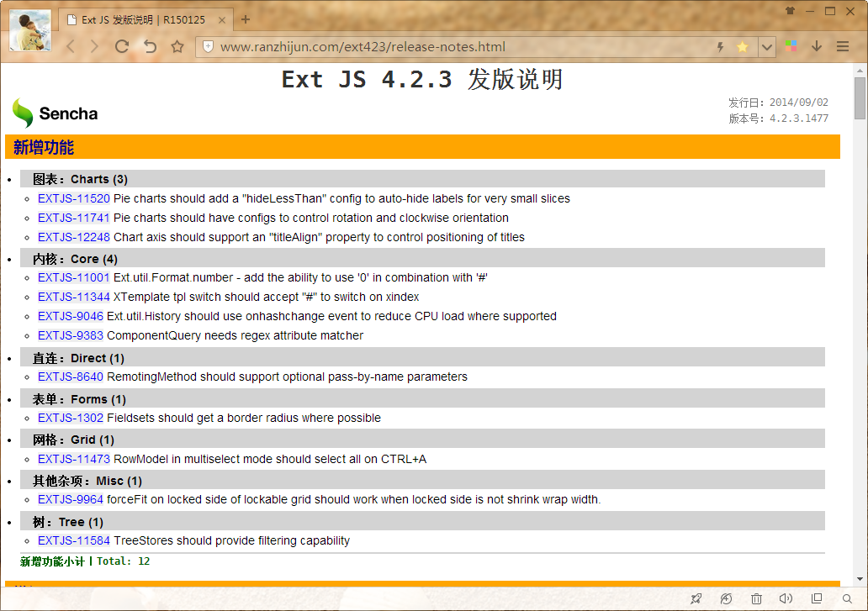
Task: Click the scrollbar down arrow
Action: tap(859, 579)
